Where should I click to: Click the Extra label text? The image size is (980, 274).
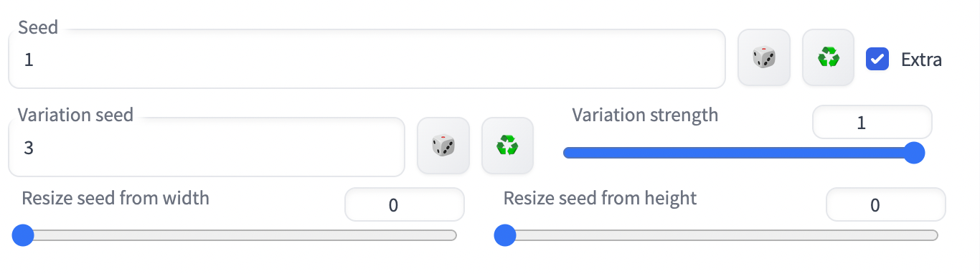coord(921,60)
